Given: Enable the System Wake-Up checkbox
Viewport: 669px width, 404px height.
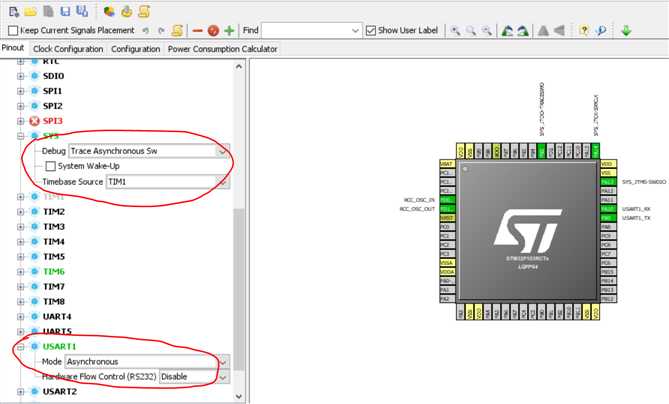Looking at the screenshot, I should [x=51, y=166].
